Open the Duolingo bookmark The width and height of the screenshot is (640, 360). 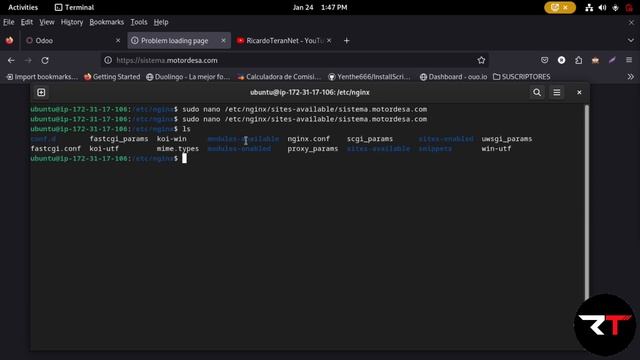click(x=188, y=77)
